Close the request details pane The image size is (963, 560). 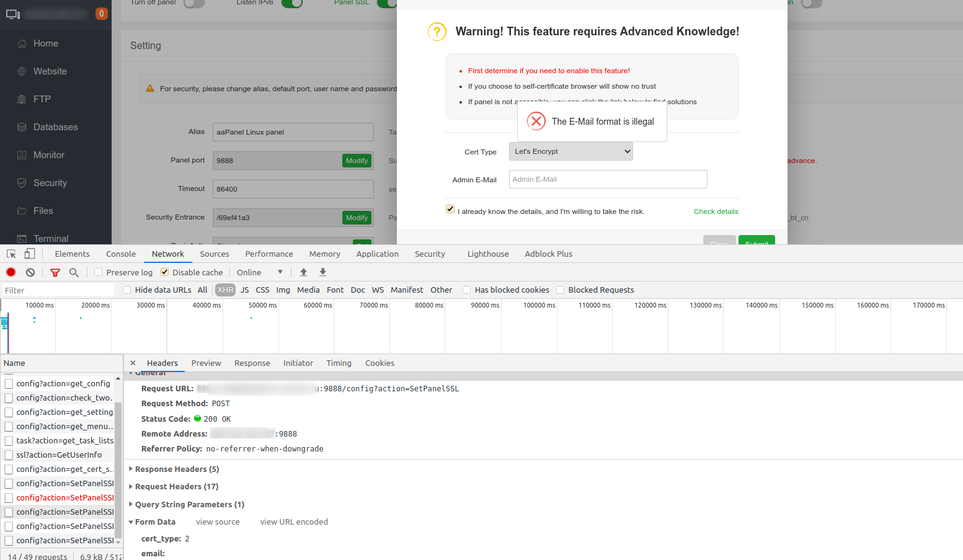pyautogui.click(x=133, y=363)
